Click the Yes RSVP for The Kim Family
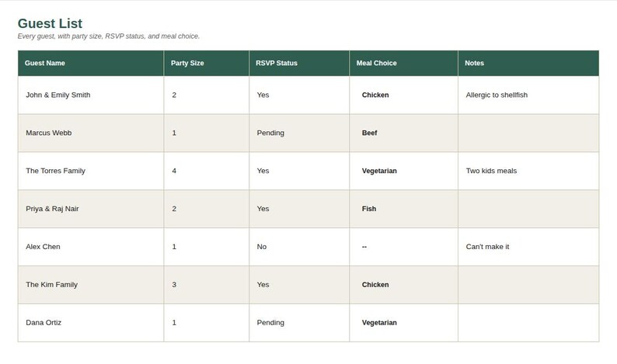The height and width of the screenshot is (364, 617). (299, 285)
